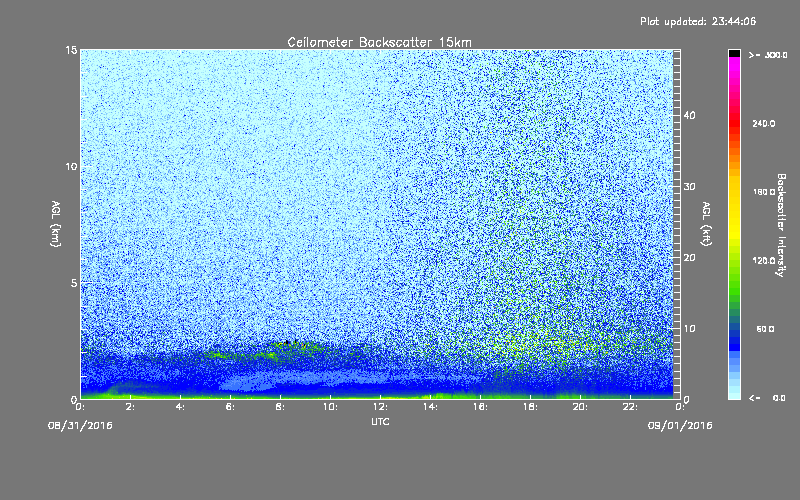Click the "22:" hour tick on UTC axis
Viewport: 800px width, 500px height.
click(x=630, y=407)
